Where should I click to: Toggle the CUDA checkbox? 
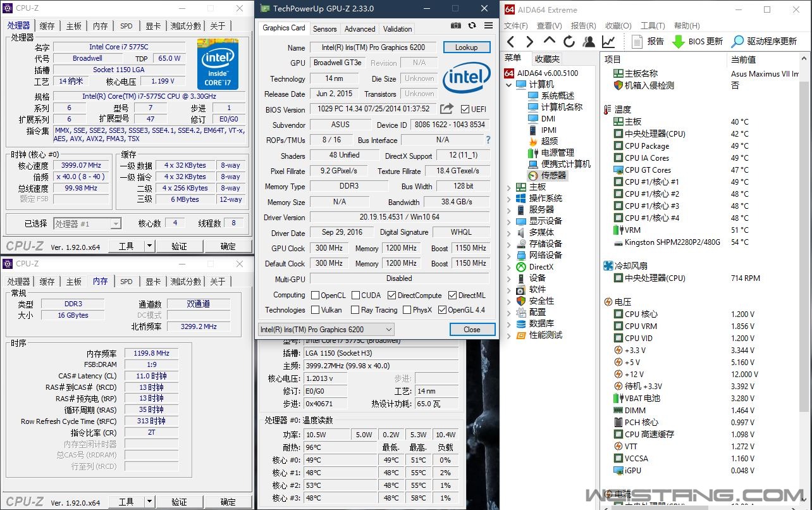[x=356, y=295]
